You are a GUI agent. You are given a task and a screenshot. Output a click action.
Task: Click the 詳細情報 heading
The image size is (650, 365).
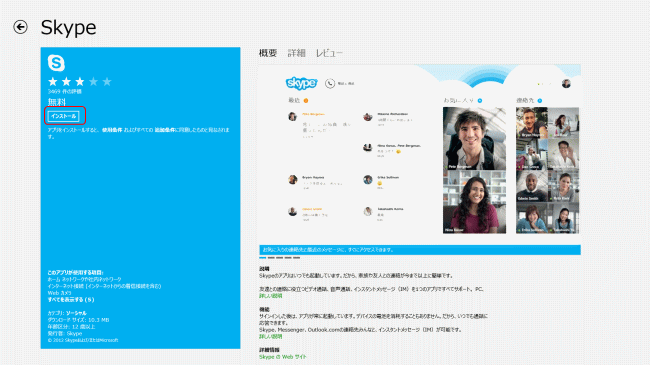click(x=269, y=350)
